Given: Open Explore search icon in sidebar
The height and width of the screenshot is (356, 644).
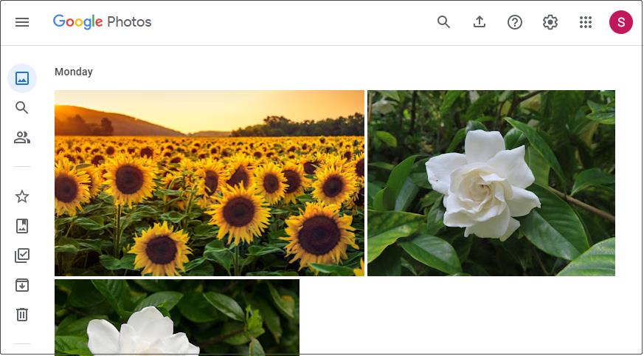Looking at the screenshot, I should coord(22,108).
